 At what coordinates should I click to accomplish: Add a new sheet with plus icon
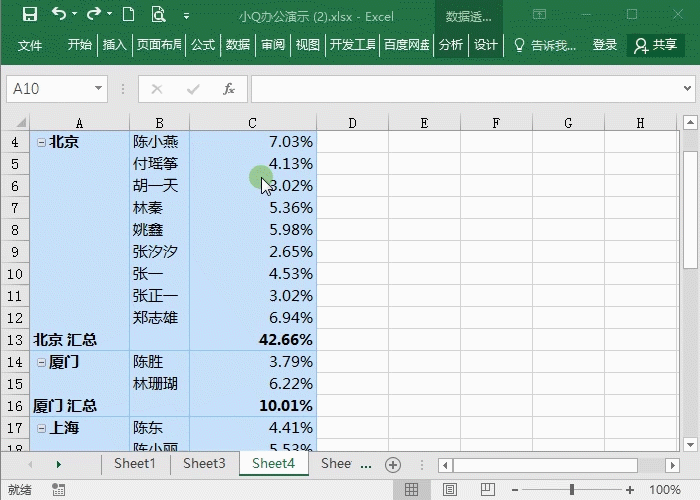tap(393, 465)
